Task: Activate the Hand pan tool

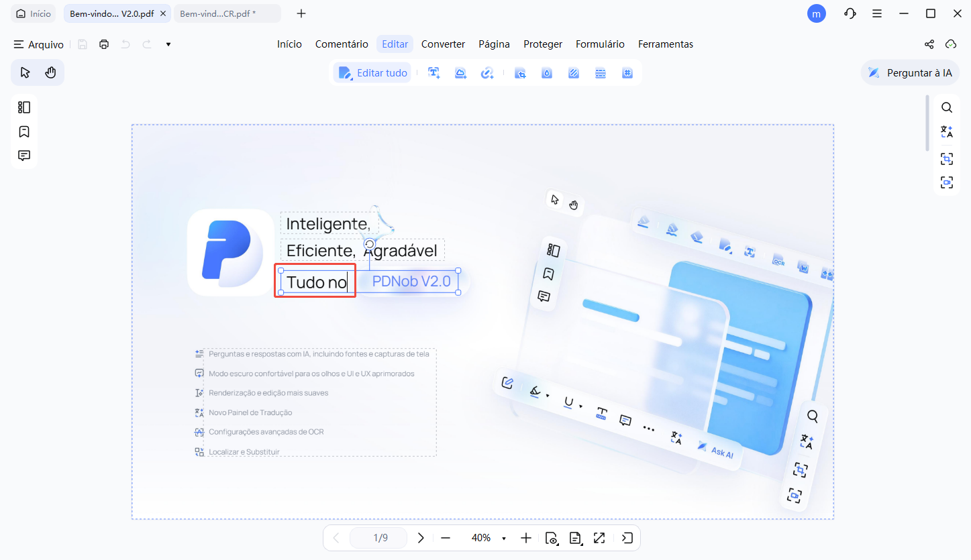Action: (x=50, y=72)
